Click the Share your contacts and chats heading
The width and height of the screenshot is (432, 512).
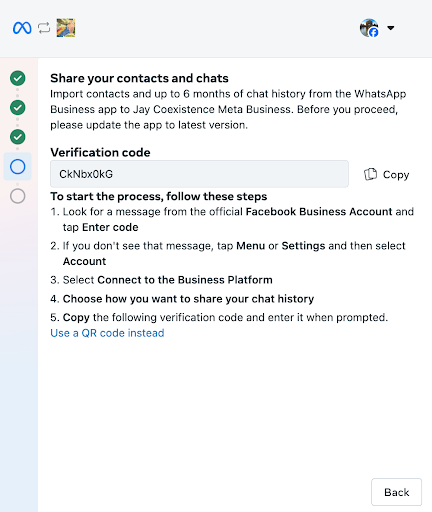(139, 78)
